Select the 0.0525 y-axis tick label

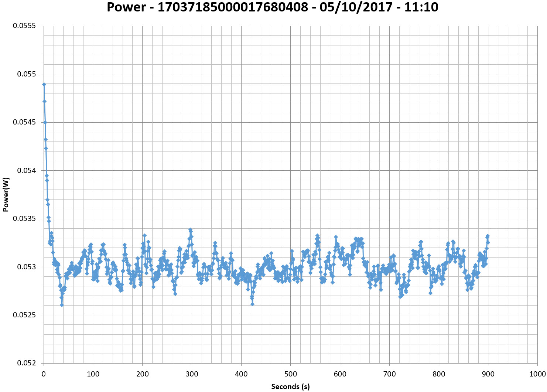[24, 315]
